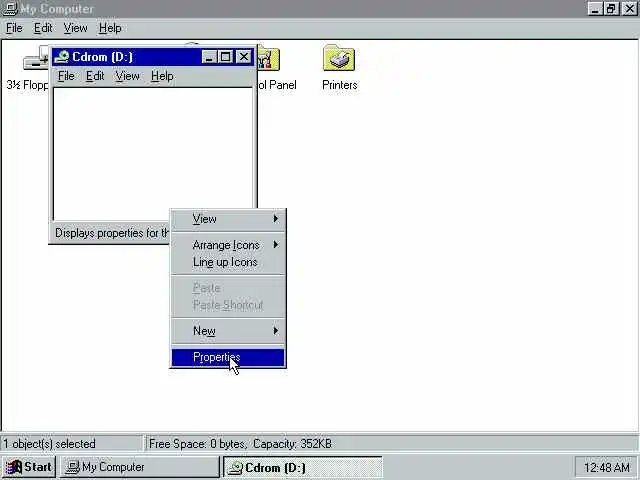Viewport: 640px width, 480px height.
Task: Open Help menu in My Computer window
Action: pos(110,28)
